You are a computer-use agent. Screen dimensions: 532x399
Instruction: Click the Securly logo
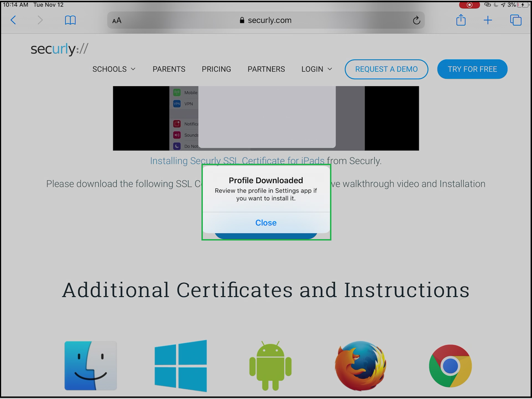[59, 49]
